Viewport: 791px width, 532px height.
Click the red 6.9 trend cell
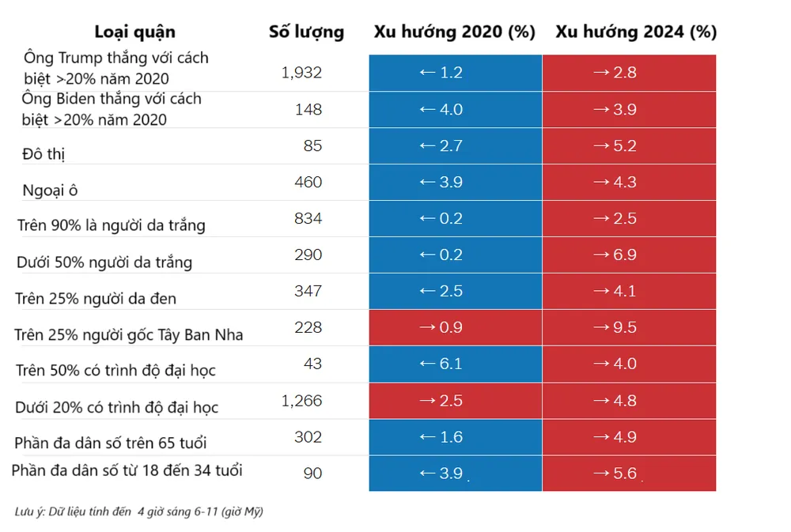click(x=629, y=255)
